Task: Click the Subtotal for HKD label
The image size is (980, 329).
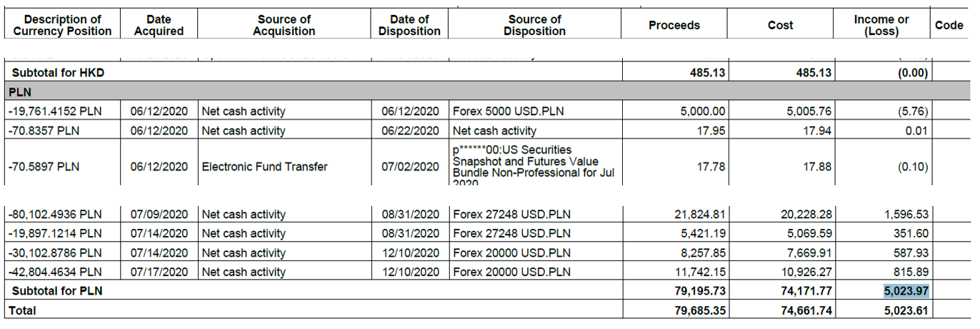Action: (58, 73)
